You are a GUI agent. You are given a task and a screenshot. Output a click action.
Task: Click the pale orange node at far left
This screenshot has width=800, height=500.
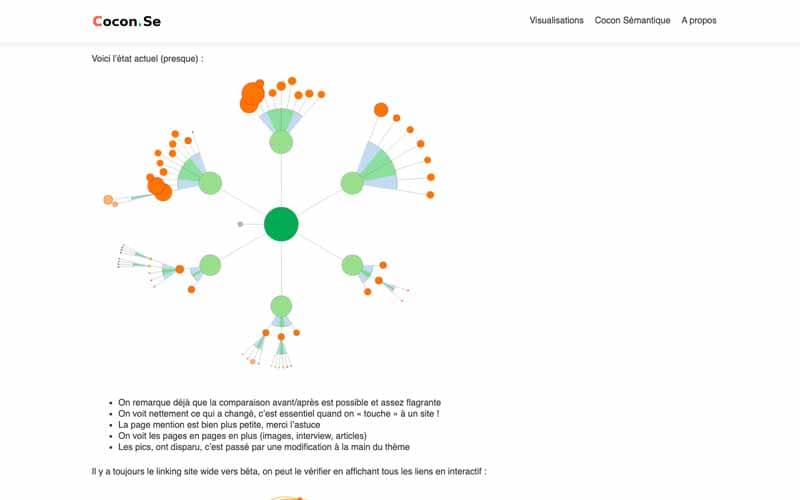pyautogui.click(x=108, y=199)
